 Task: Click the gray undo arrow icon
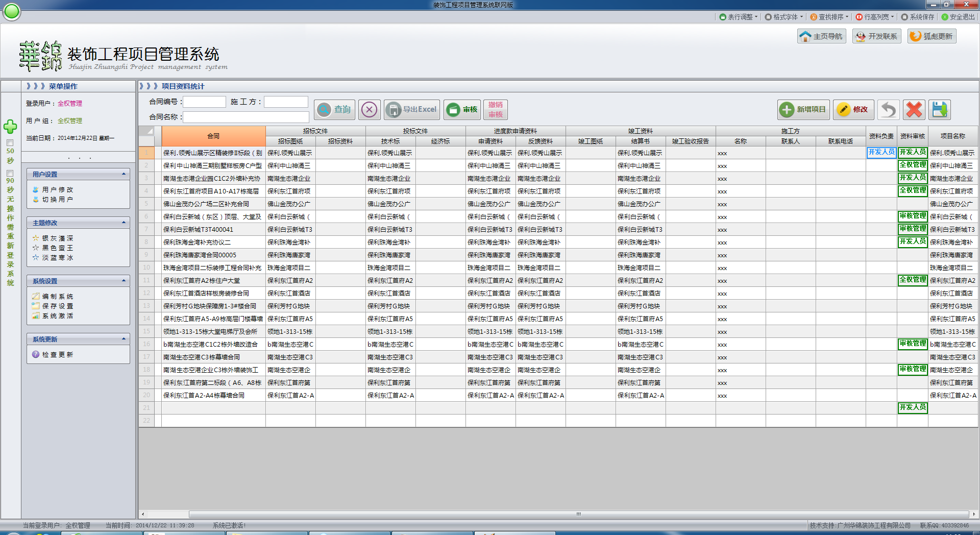888,110
